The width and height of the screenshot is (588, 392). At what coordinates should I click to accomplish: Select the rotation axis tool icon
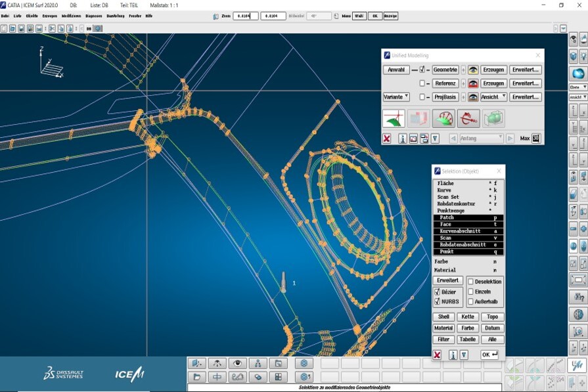point(468,118)
